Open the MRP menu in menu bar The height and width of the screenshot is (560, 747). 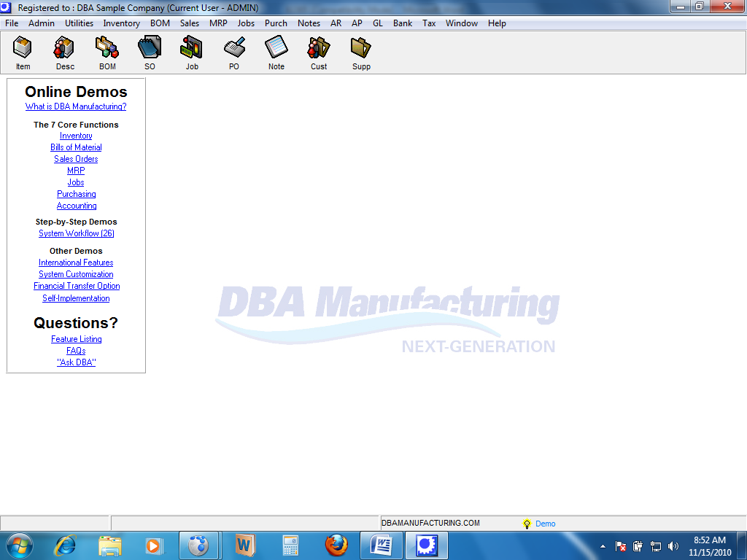(x=218, y=23)
